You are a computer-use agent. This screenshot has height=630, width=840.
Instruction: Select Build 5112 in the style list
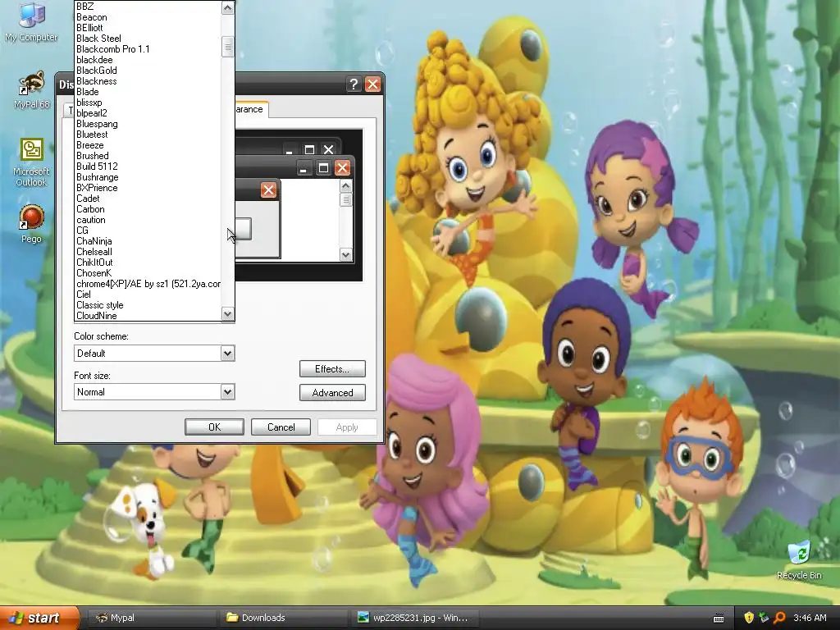coord(148,167)
